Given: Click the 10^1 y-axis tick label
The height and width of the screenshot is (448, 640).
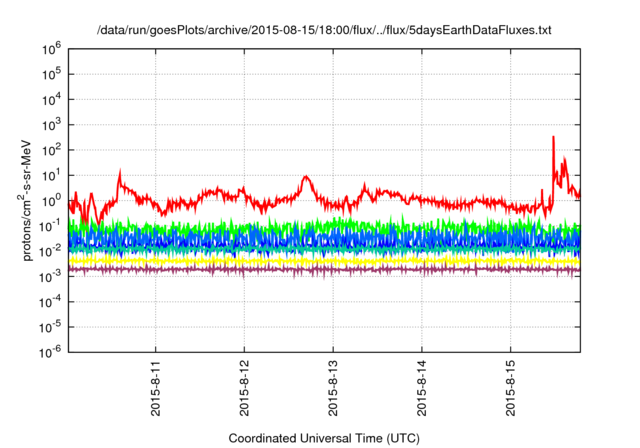Looking at the screenshot, I should tap(51, 175).
